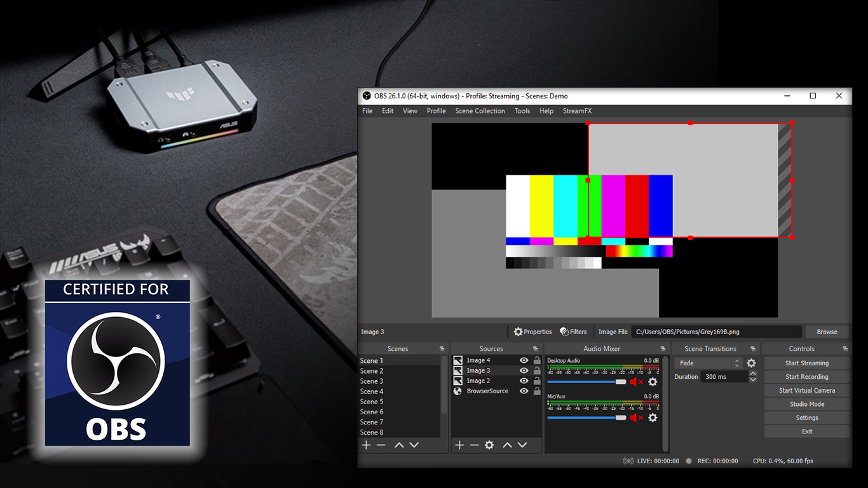Select Scene 5 in the Scenes list
This screenshot has height=488, width=868.
coord(372,402)
